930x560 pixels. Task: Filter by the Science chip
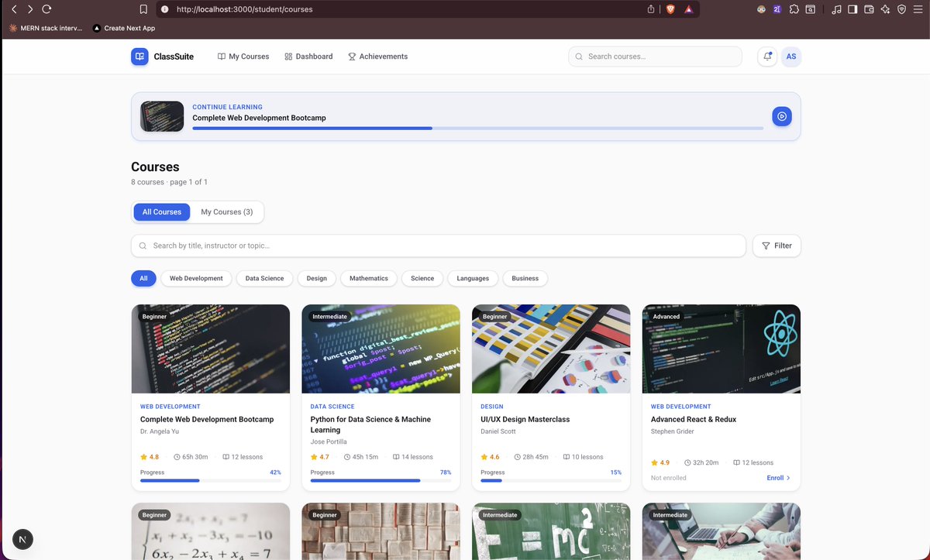422,278
